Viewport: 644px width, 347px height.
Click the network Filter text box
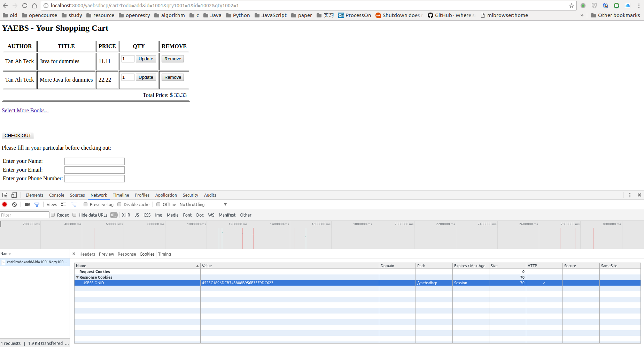pyautogui.click(x=25, y=215)
